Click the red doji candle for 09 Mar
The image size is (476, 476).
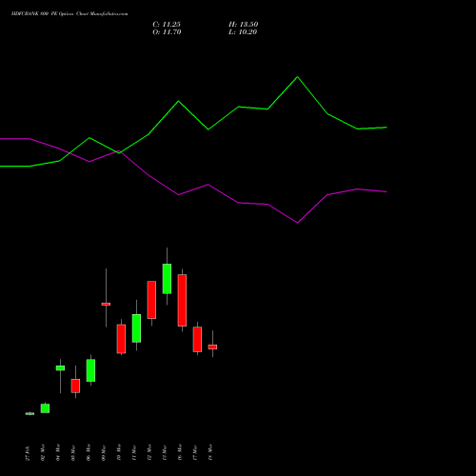coord(106,304)
